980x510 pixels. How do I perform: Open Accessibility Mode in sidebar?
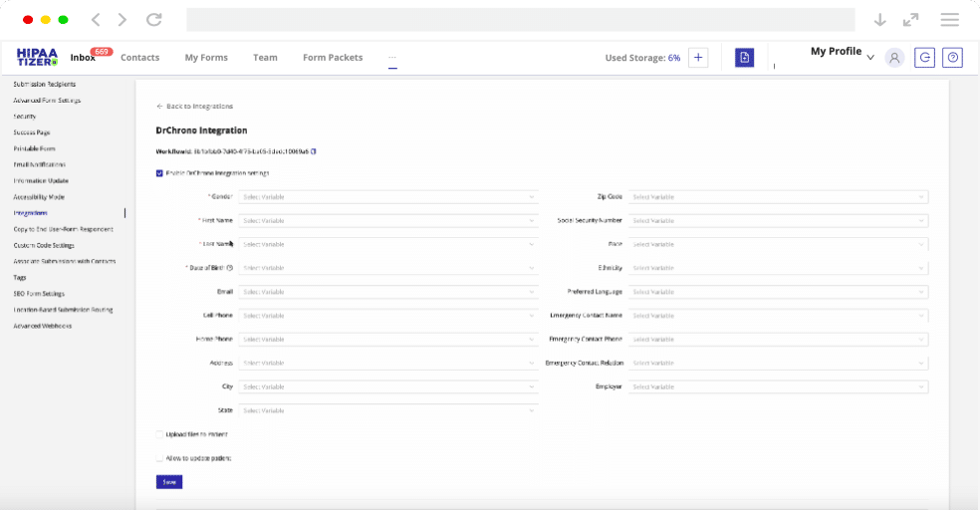point(39,197)
